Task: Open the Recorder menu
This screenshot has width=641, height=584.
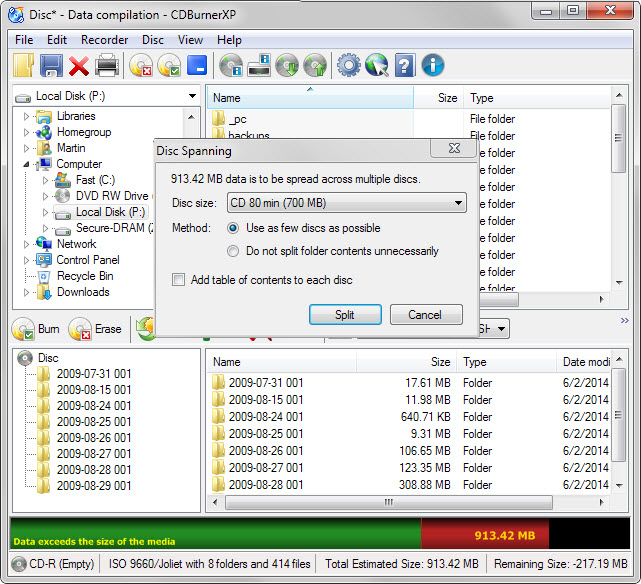Action: tap(105, 40)
